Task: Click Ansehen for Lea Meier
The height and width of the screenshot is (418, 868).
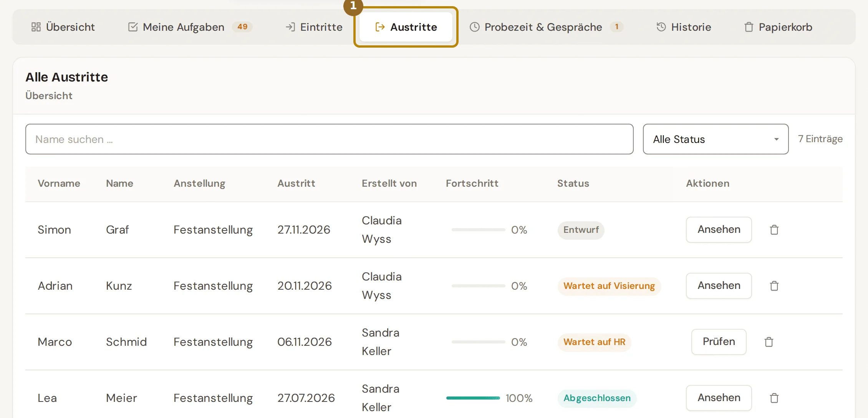Action: click(719, 398)
